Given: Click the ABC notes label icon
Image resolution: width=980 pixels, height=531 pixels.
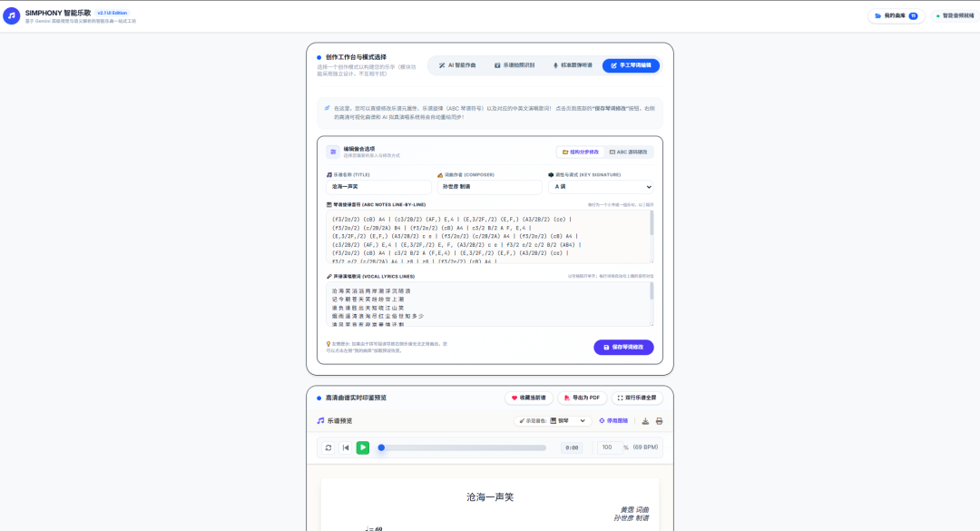Looking at the screenshot, I should 328,204.
